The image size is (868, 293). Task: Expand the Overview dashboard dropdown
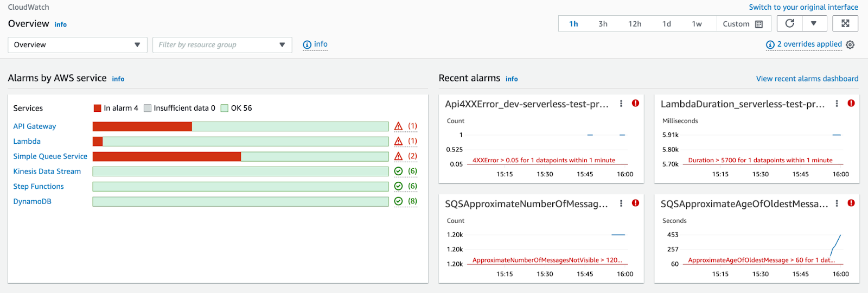[x=78, y=45]
